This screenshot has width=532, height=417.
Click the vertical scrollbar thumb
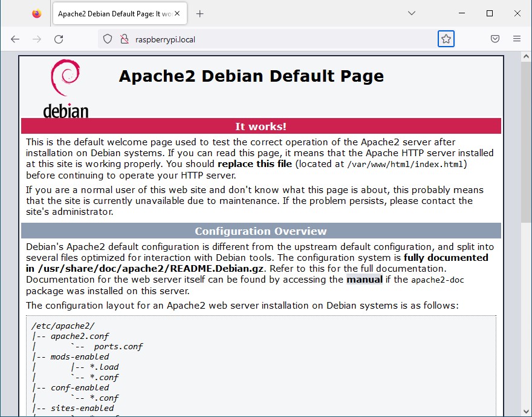click(526, 143)
